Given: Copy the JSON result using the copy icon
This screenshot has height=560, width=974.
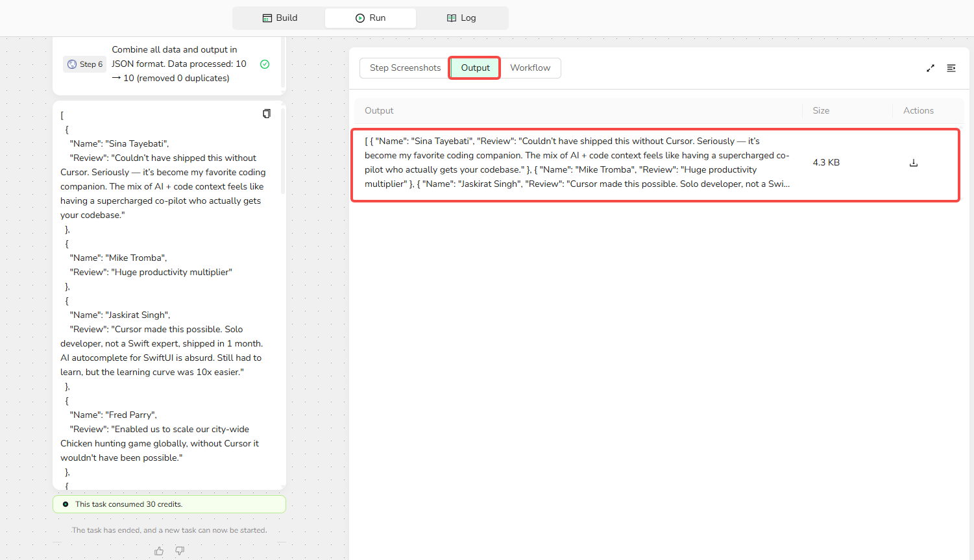Looking at the screenshot, I should tap(266, 114).
